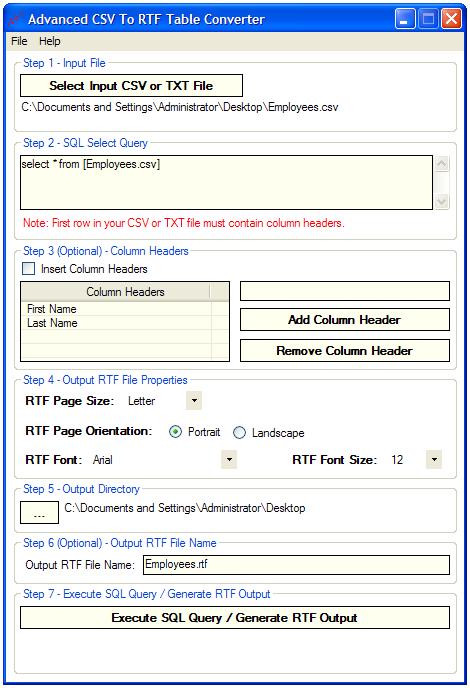Click the app icon in title bar

16,19
